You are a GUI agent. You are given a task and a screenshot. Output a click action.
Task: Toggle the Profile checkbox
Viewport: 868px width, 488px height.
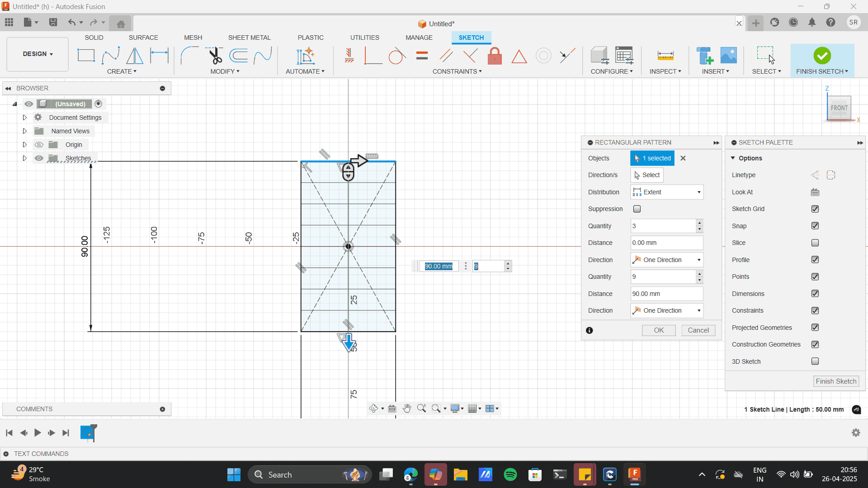point(815,259)
